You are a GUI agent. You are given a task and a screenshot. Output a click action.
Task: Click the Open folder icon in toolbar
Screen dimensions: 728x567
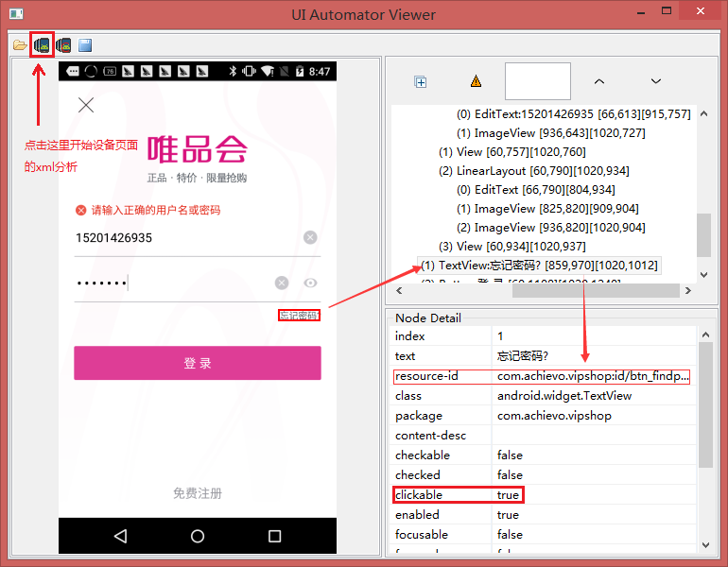pyautogui.click(x=19, y=44)
